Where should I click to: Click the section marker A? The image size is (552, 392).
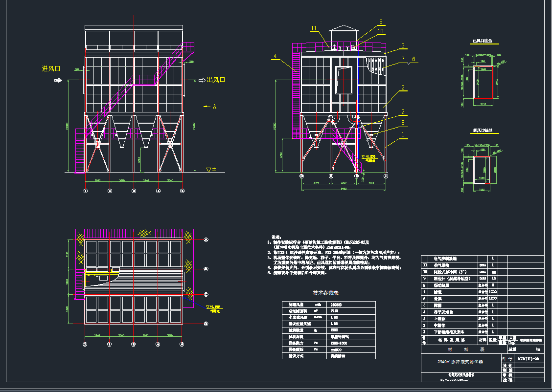pyautogui.click(x=214, y=106)
